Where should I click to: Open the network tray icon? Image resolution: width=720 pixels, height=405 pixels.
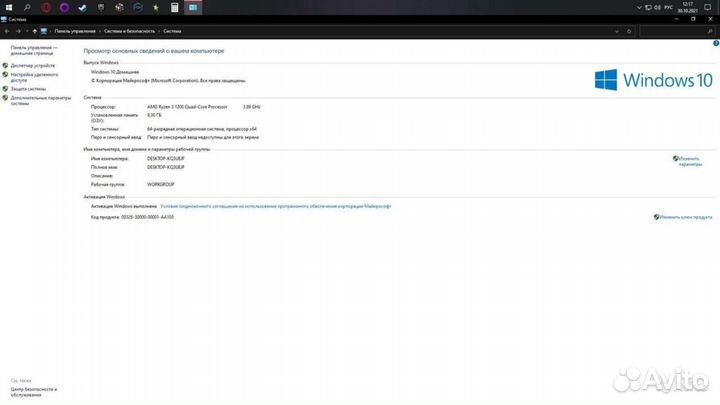(x=648, y=7)
